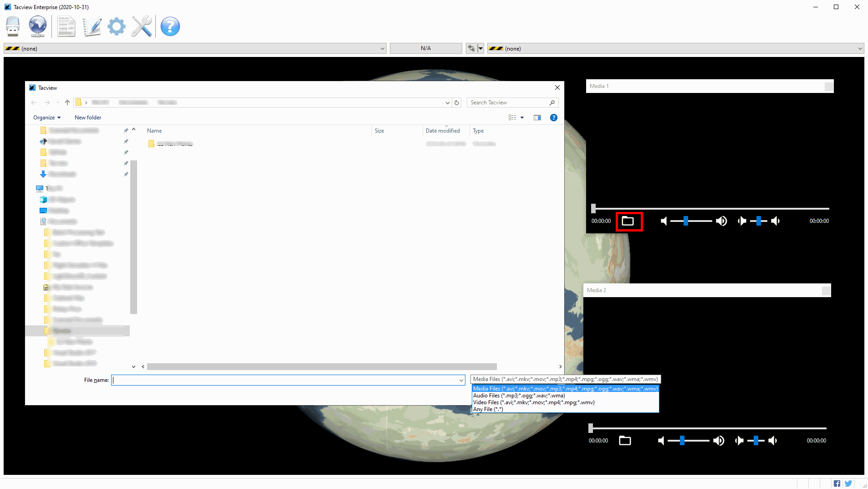Change view using the view mode icon
This screenshot has height=489, width=868.
pos(512,118)
